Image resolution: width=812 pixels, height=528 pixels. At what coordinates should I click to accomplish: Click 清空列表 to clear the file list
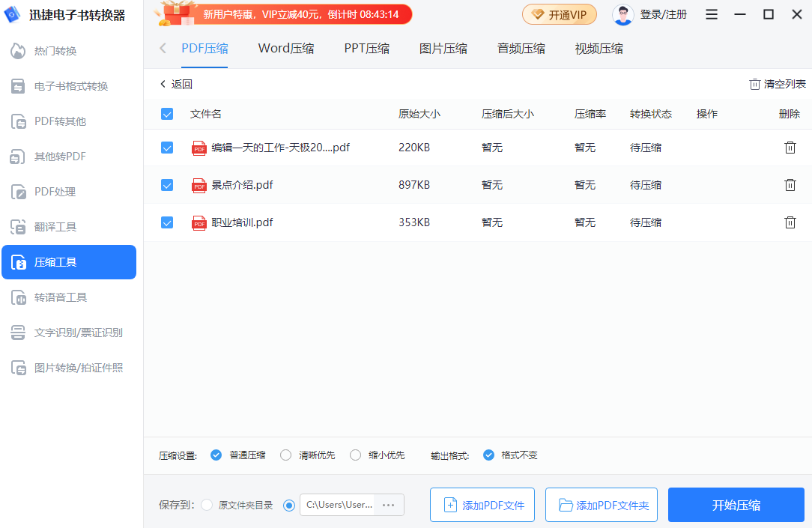point(778,84)
